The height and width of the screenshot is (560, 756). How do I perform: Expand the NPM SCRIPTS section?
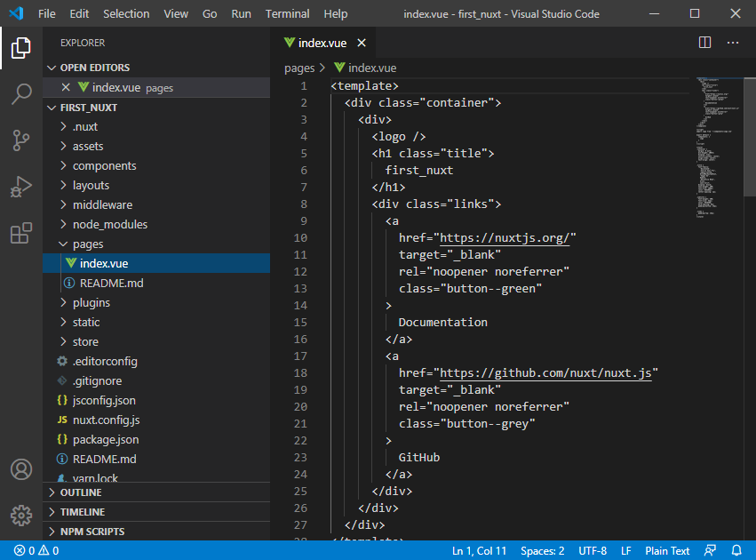coord(92,532)
